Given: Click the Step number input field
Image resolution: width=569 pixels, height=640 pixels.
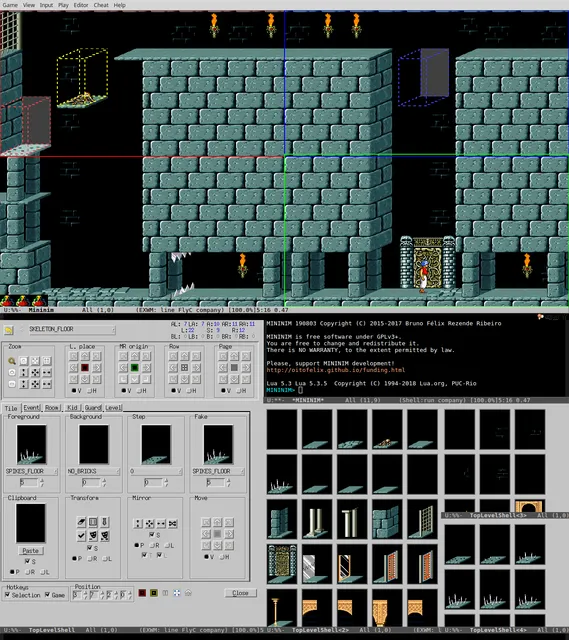Looking at the screenshot, I should point(153,482).
